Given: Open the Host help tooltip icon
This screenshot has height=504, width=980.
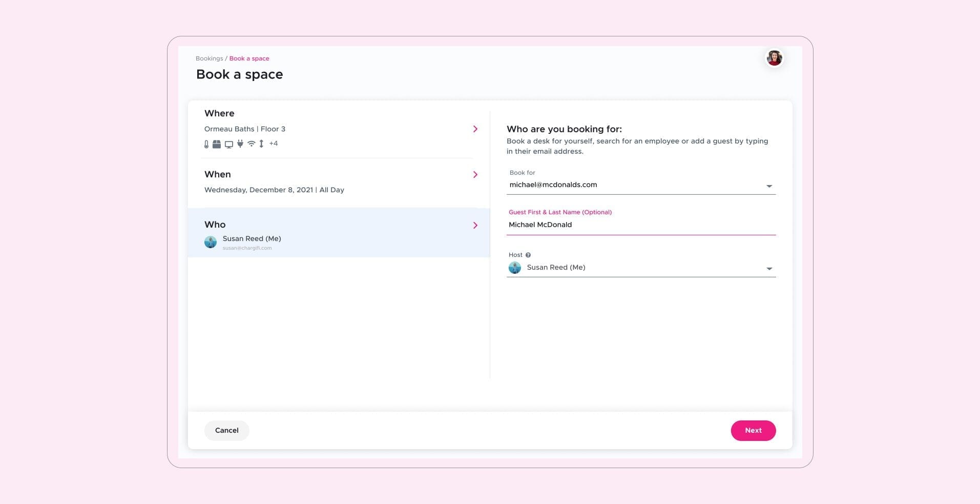Looking at the screenshot, I should point(528,255).
